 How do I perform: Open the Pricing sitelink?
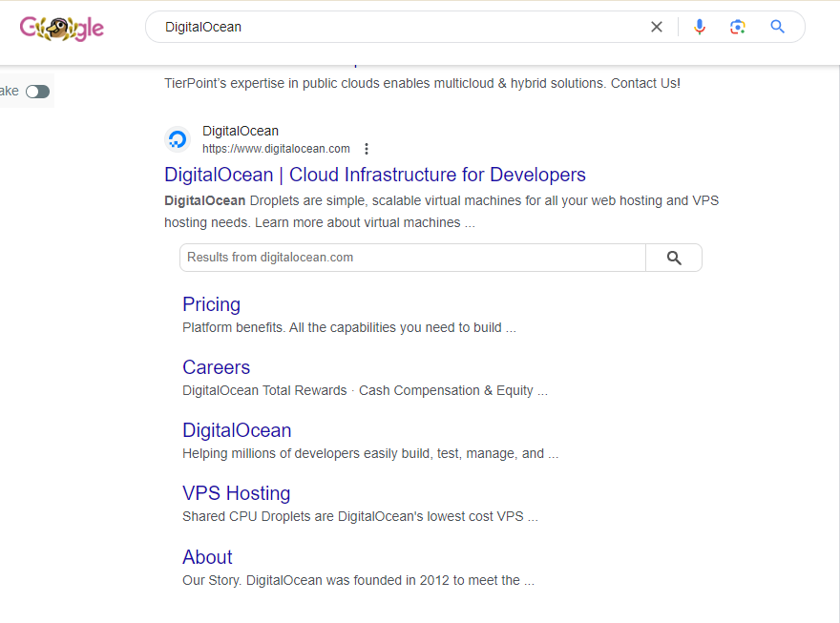pos(211,304)
